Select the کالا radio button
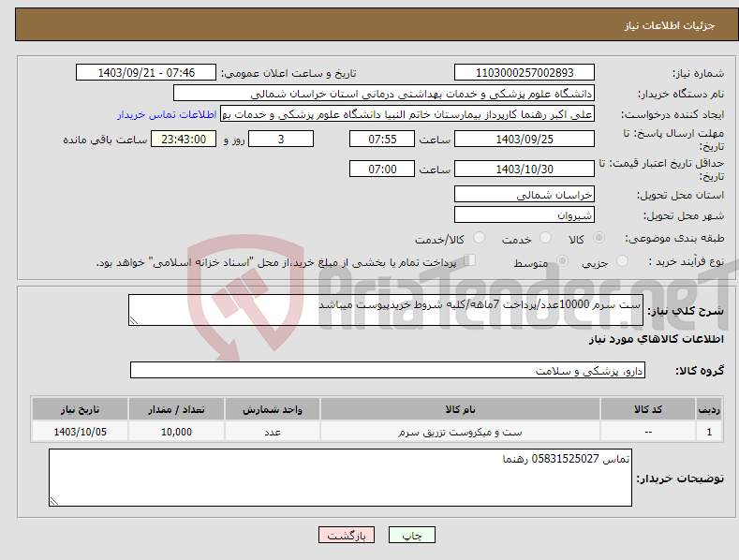The image size is (739, 560). [599, 238]
